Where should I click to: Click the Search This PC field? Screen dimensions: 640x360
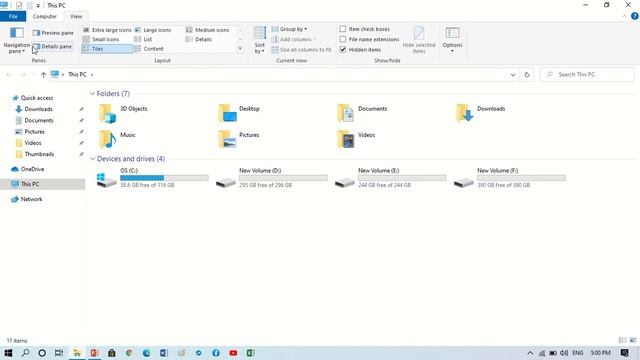coord(587,75)
